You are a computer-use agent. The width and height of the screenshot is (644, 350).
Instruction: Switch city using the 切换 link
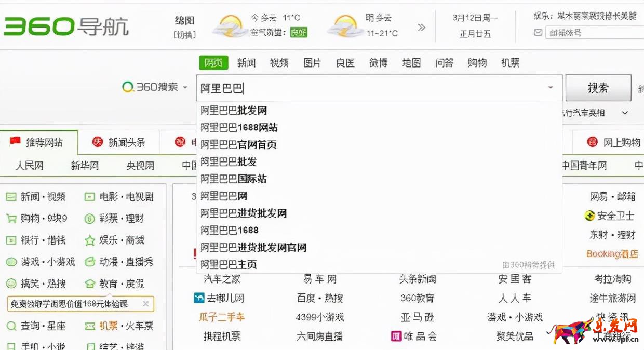pos(184,35)
